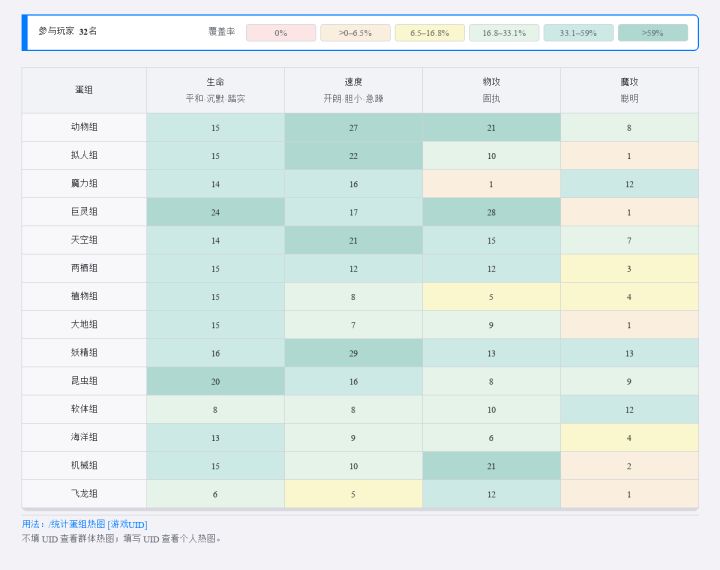Select the 33.1–59% legend swatch
The height and width of the screenshot is (570, 720).
578,33
